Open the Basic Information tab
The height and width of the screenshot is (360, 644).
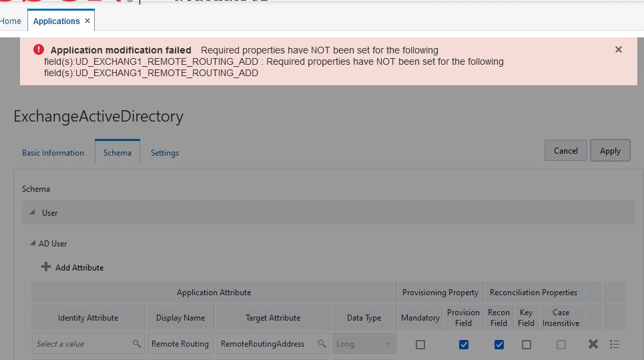[x=53, y=153]
